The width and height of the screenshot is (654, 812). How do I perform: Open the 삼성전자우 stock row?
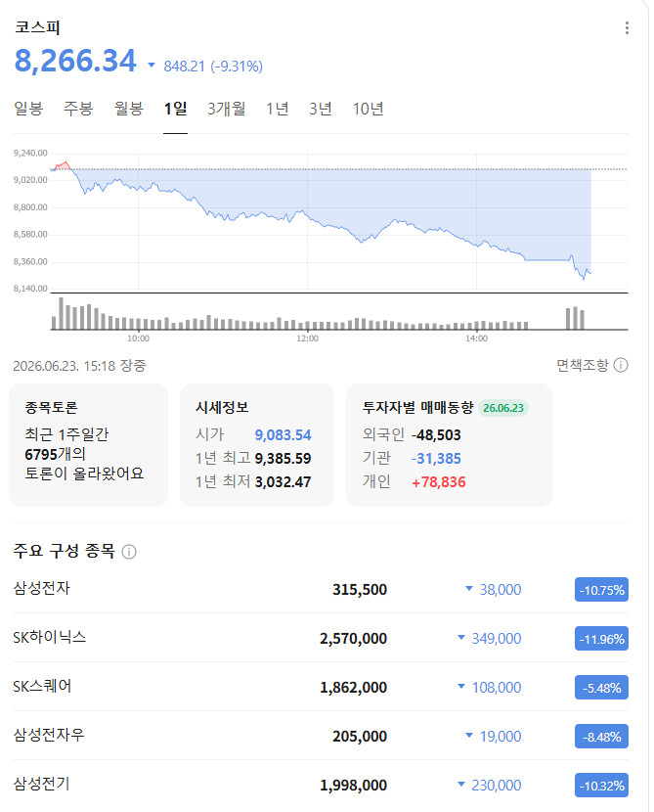pyautogui.click(x=321, y=736)
